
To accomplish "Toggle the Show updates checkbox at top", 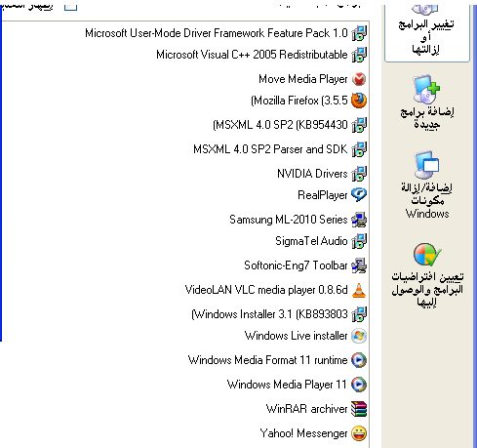I will pyautogui.click(x=70, y=7).
